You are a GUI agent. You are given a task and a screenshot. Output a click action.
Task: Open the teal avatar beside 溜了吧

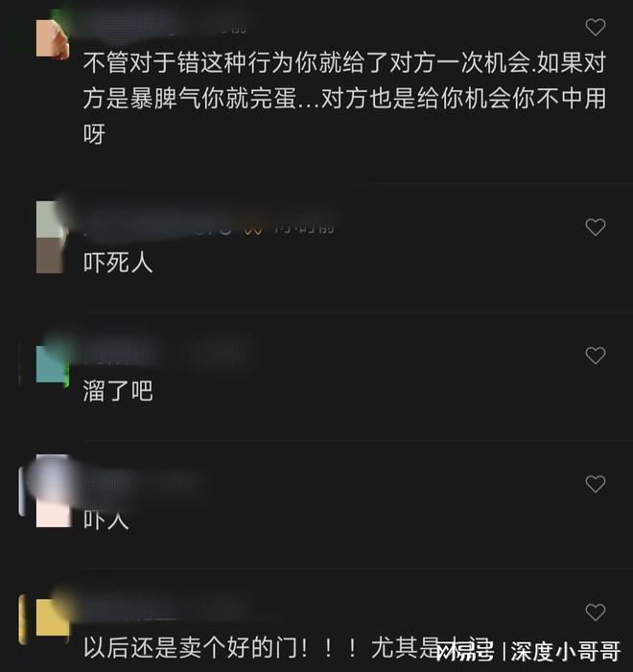tap(53, 364)
